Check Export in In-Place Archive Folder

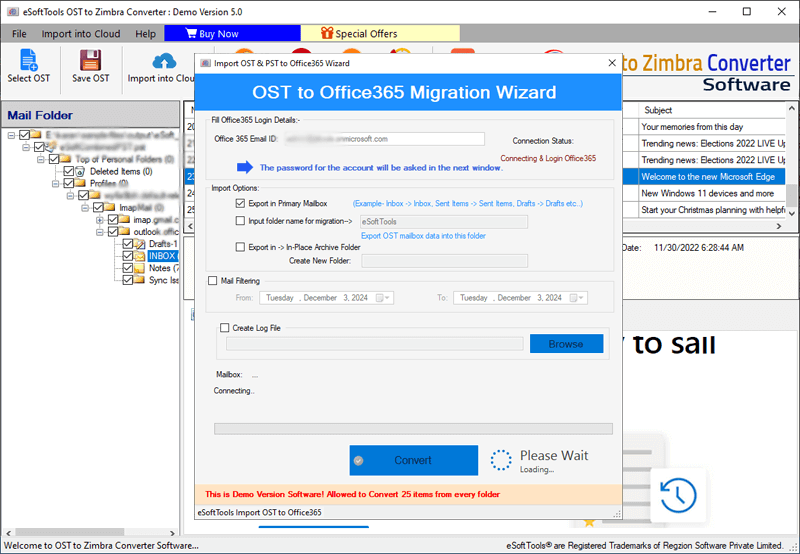click(240, 247)
